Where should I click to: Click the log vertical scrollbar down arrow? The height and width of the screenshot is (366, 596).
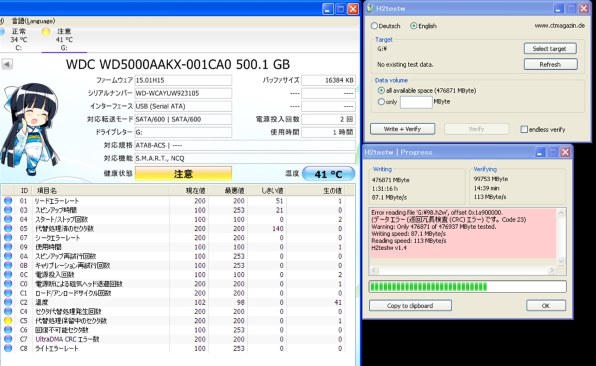point(561,261)
